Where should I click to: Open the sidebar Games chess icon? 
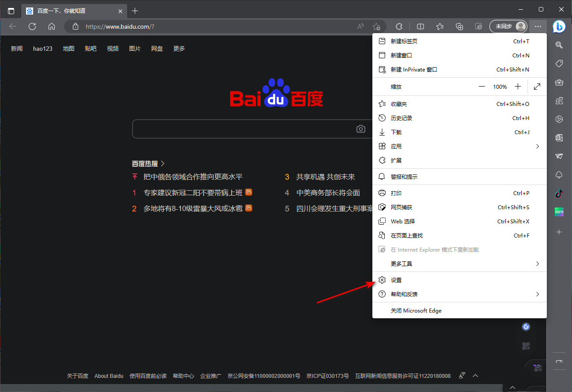[x=559, y=101]
